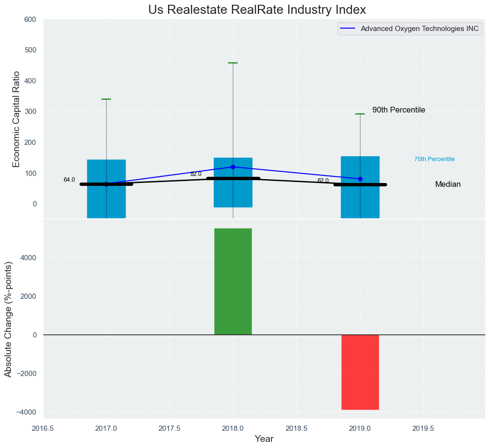Image resolution: width=490 pixels, height=448 pixels.
Task: Click the 90th Percentile annotation
Action: 399,110
